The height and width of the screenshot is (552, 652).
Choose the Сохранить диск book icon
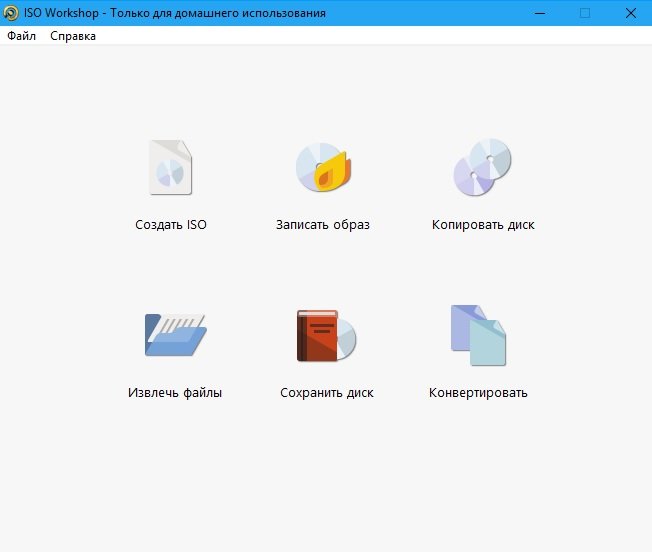pos(326,335)
